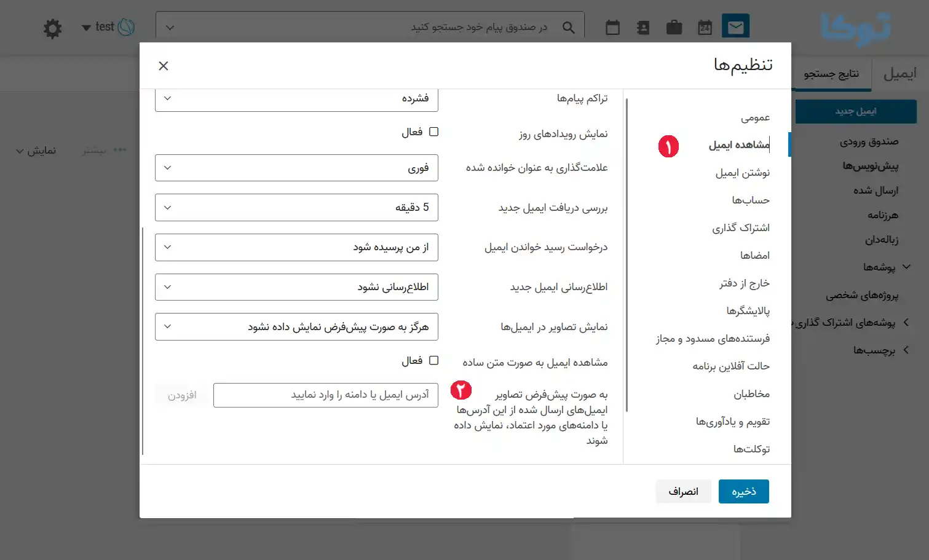Open زباله‌دان folder

pos(882,240)
